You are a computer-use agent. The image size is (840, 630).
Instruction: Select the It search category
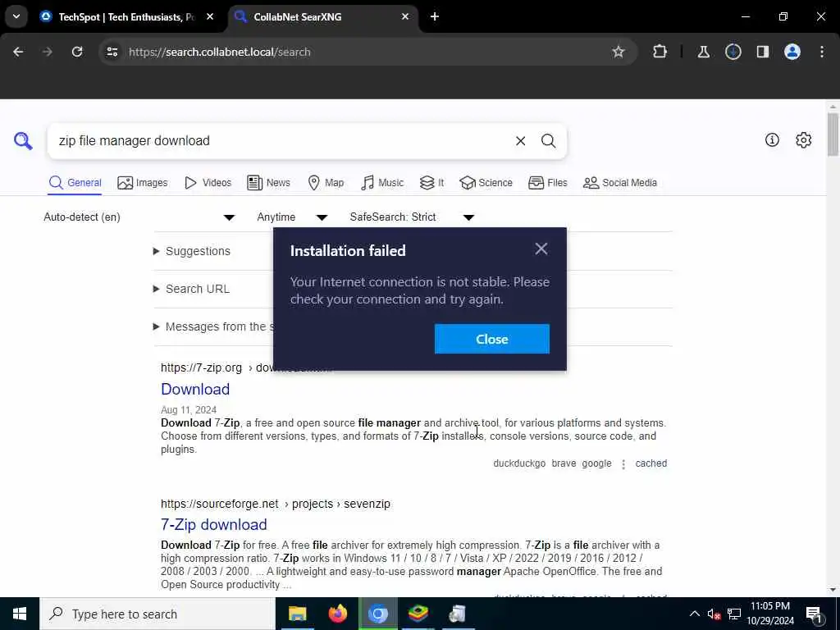[431, 183]
